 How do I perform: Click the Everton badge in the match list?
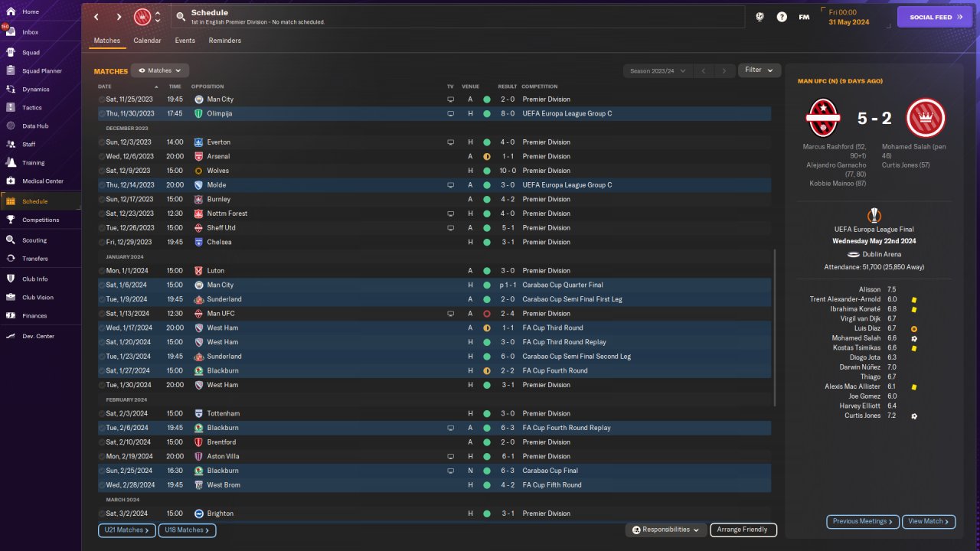pyautogui.click(x=198, y=142)
